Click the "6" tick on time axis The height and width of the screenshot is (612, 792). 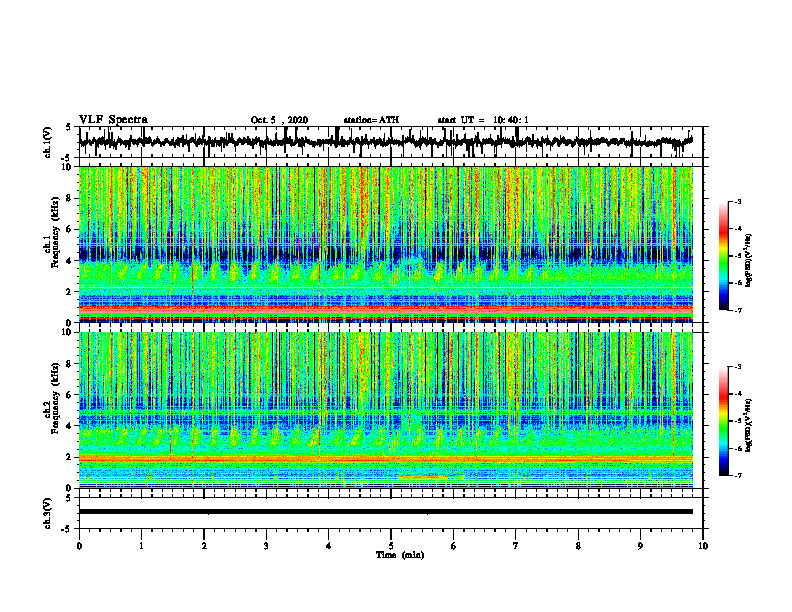point(454,546)
